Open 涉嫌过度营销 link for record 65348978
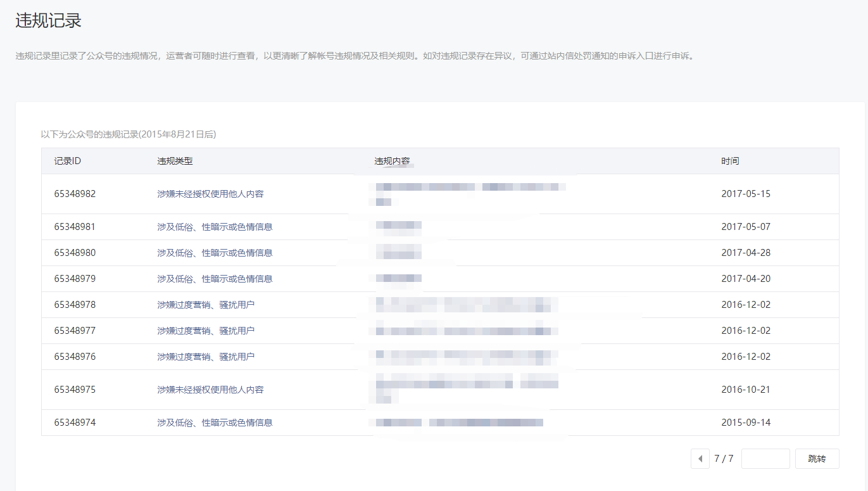 pyautogui.click(x=206, y=305)
